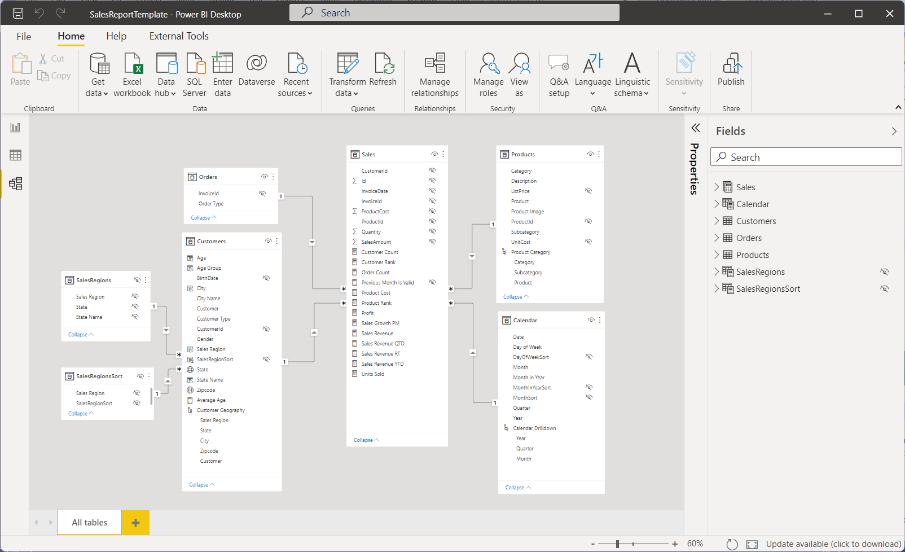The height and width of the screenshot is (552, 905).
Task: Collapse the Calendar table card
Action: pyautogui.click(x=518, y=487)
